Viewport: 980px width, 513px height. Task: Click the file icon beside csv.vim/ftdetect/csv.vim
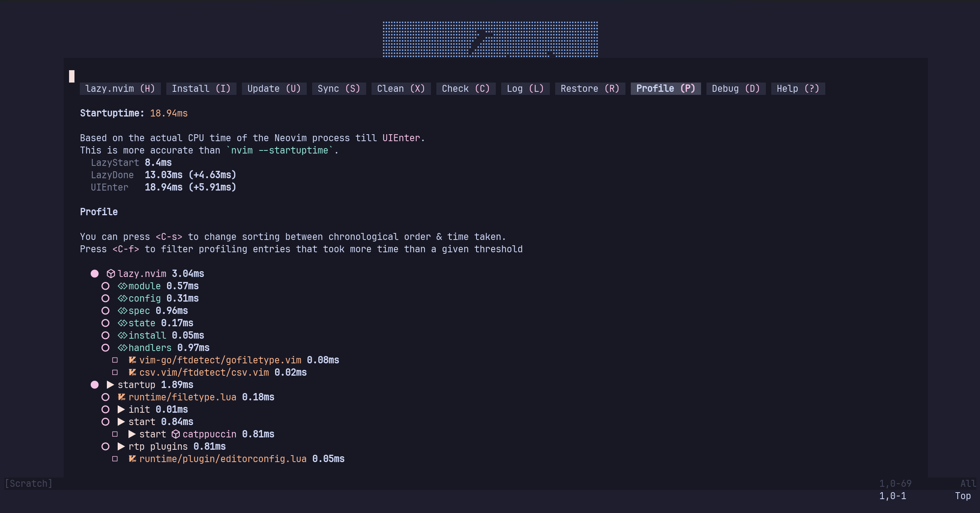(x=132, y=373)
